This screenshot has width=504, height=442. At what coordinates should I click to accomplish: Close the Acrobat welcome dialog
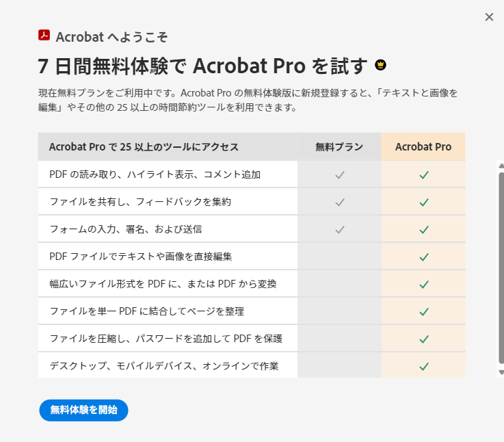click(489, 17)
